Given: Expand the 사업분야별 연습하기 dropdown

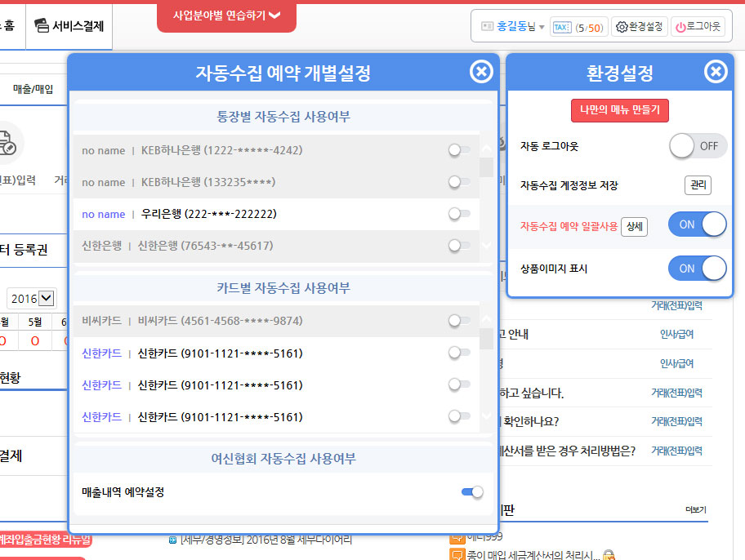Looking at the screenshot, I should tap(226, 16).
